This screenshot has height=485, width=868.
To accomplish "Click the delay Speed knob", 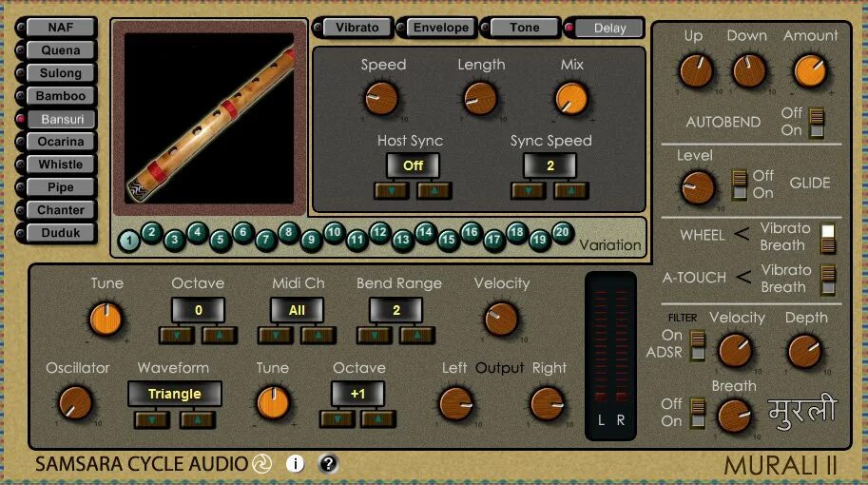I will point(381,99).
